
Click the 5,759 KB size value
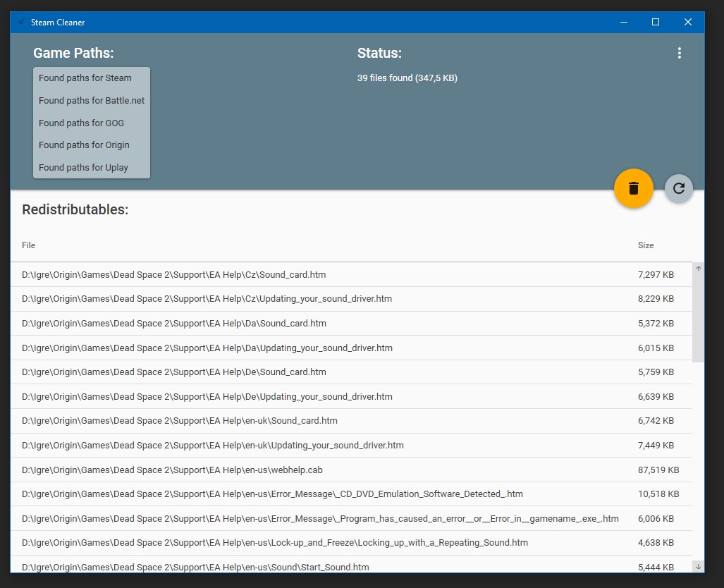(x=656, y=372)
